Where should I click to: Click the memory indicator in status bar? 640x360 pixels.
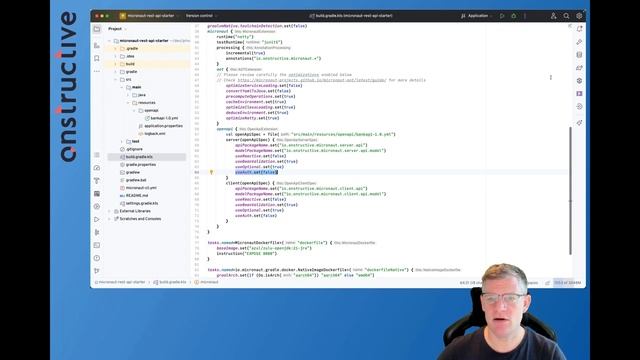point(567,282)
